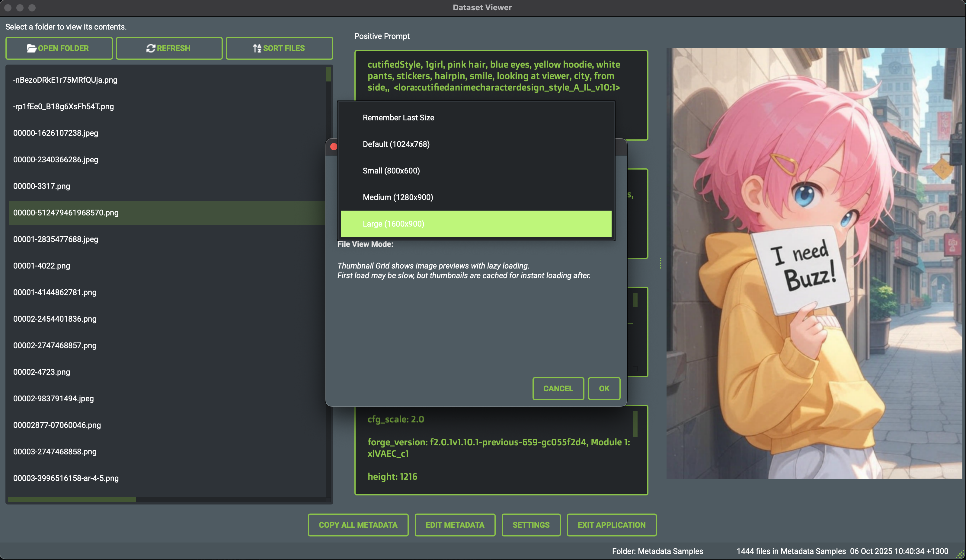966x560 pixels.
Task: Close the settings dialog with red button
Action: pyautogui.click(x=334, y=147)
